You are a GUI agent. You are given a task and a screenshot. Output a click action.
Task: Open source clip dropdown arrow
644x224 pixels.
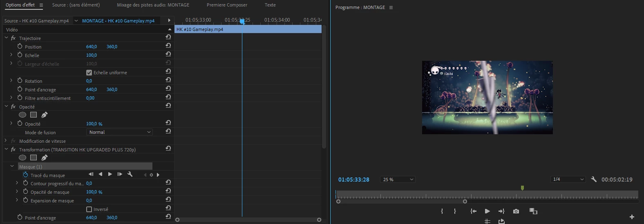click(x=76, y=21)
